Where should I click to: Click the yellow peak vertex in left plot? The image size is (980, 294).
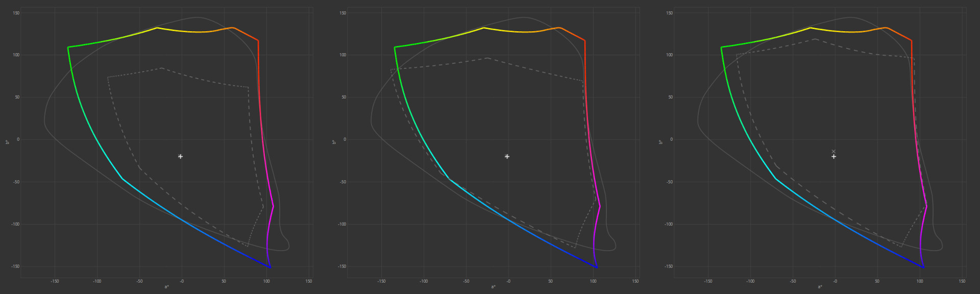pyautogui.click(x=157, y=28)
